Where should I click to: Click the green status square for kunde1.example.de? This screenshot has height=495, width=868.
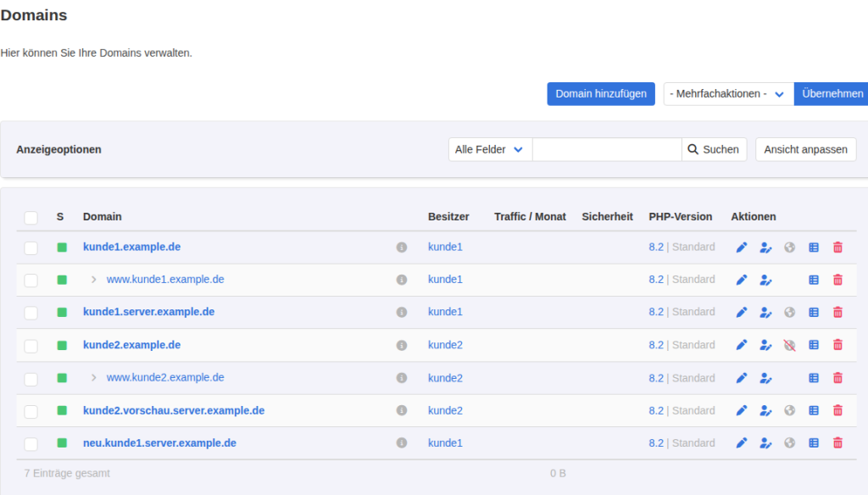click(62, 247)
